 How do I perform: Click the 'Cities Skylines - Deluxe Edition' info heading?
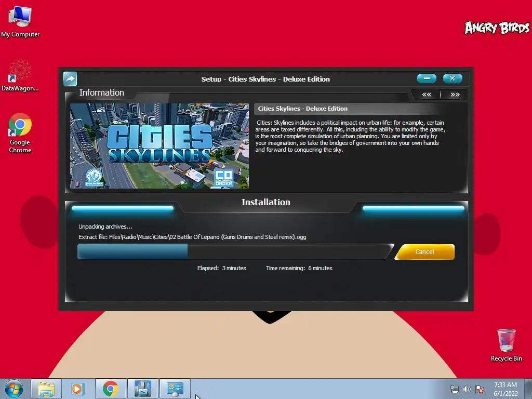click(303, 109)
